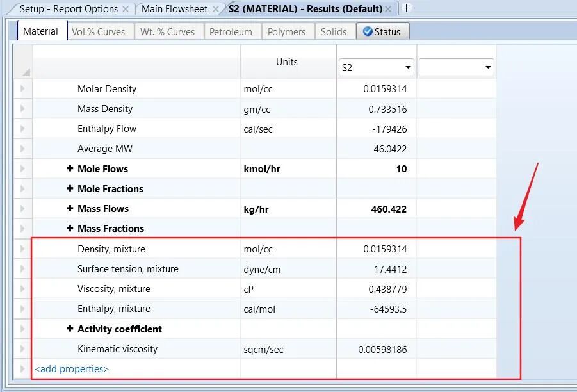The image size is (577, 392).
Task: Open the Polymers tab
Action: pos(287,31)
